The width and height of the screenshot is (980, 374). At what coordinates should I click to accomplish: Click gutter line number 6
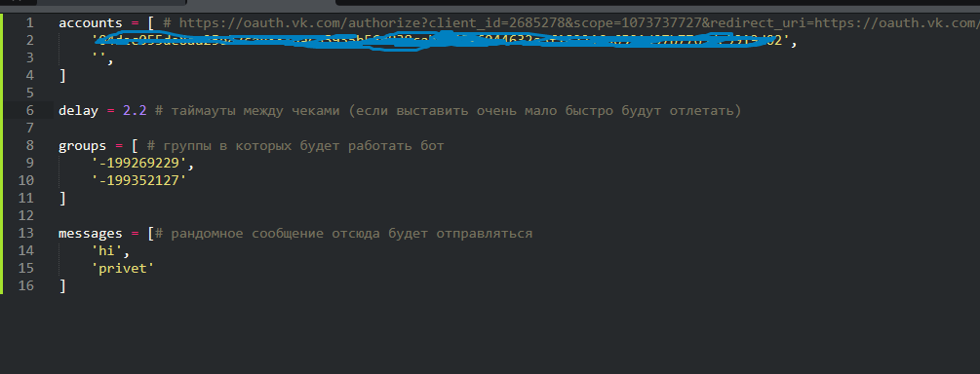tap(29, 111)
